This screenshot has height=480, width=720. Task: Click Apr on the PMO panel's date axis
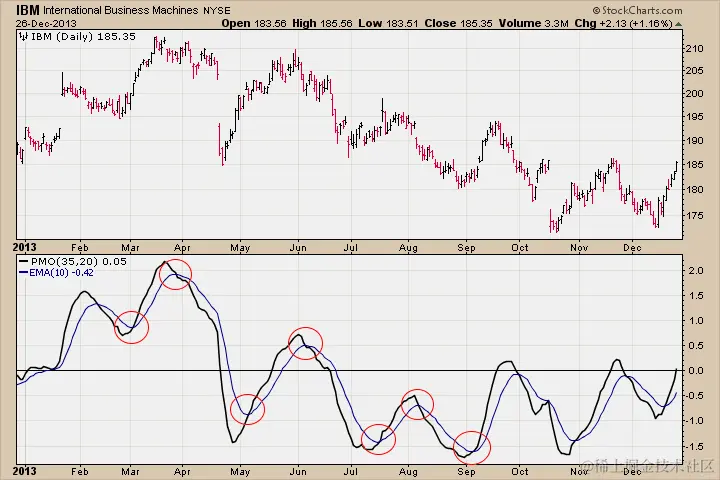click(182, 472)
